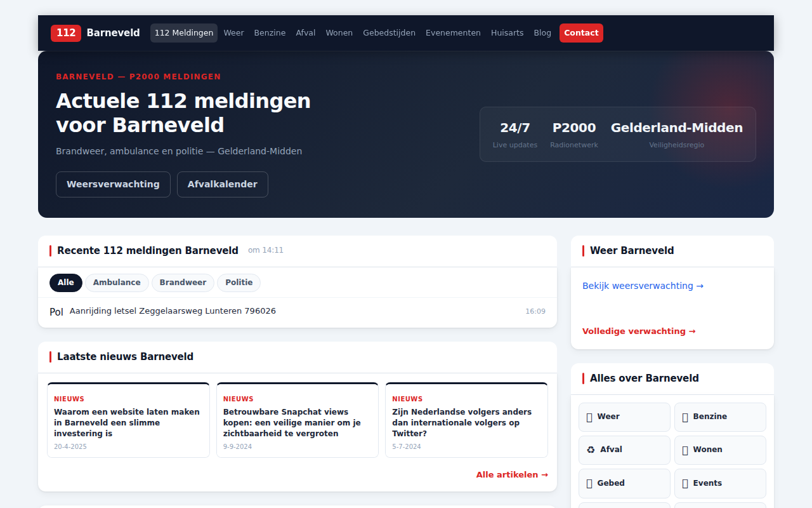Open article about website laten maken in Barneveld
The image size is (812, 508).
128,420
